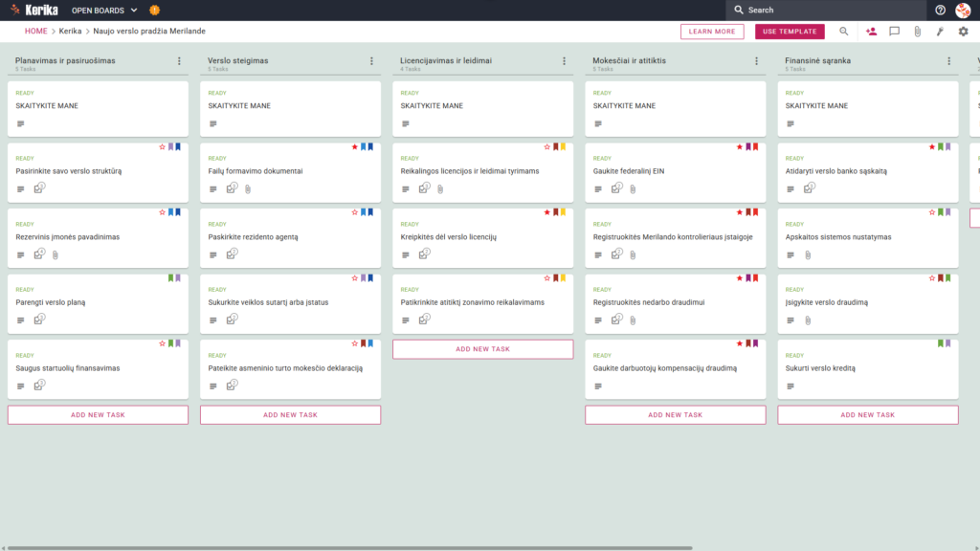Open Registruokitės nedarbo draudimui card title
The height and width of the screenshot is (551, 980).
[648, 302]
